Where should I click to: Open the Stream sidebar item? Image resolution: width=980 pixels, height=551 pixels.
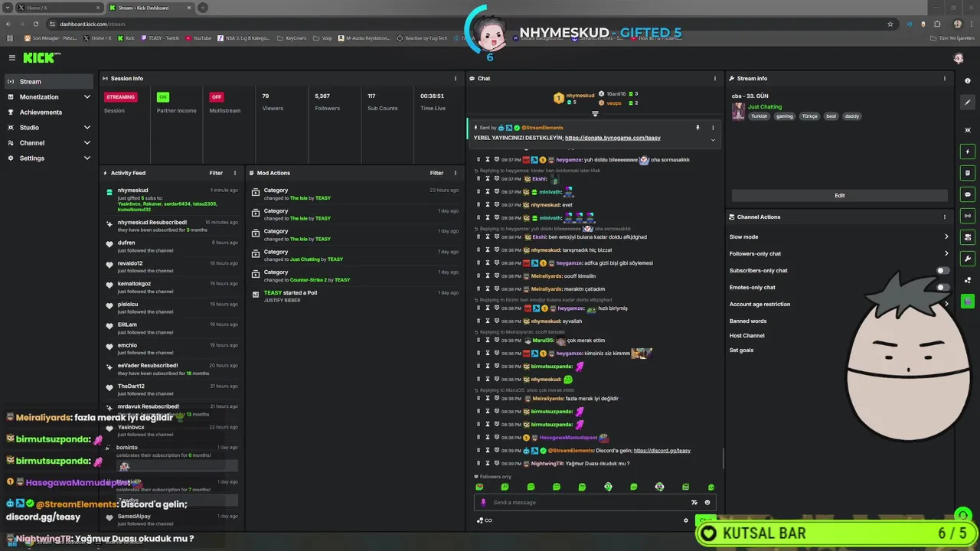[x=49, y=81]
